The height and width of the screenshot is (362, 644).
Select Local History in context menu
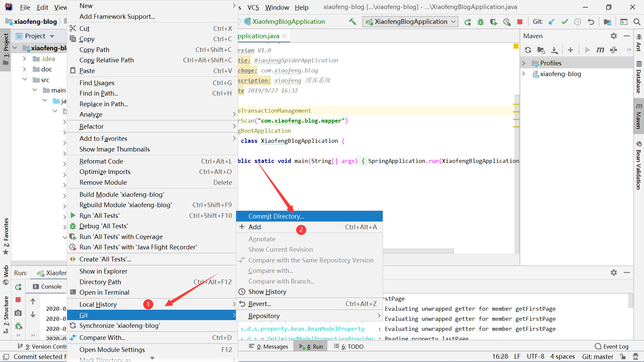[x=152, y=304]
